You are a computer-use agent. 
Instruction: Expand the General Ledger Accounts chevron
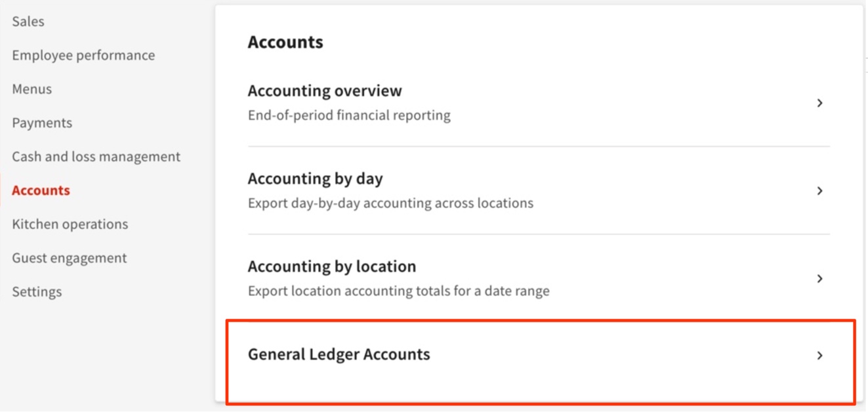click(x=819, y=355)
